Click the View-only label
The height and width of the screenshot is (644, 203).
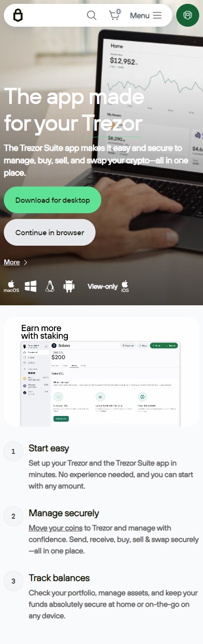[102, 287]
